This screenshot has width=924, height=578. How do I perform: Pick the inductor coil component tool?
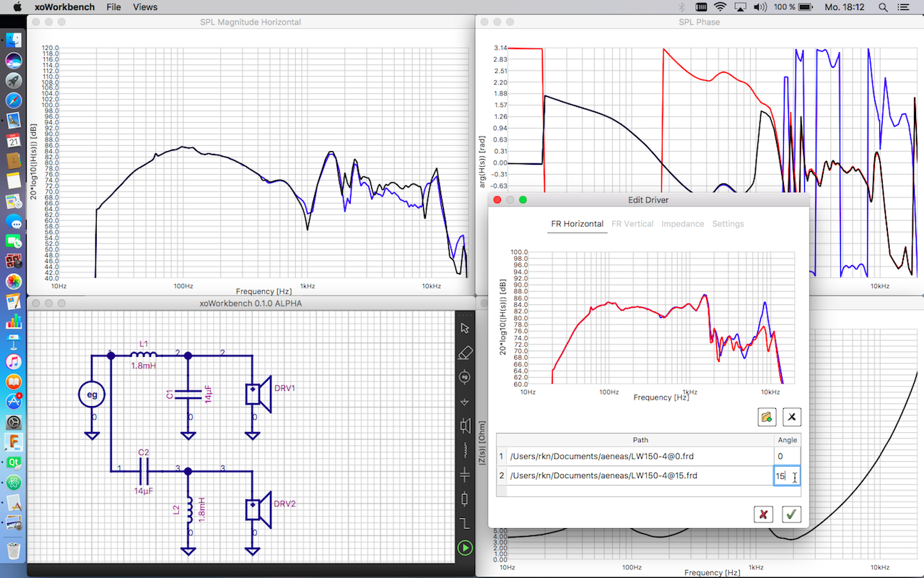pos(465,450)
